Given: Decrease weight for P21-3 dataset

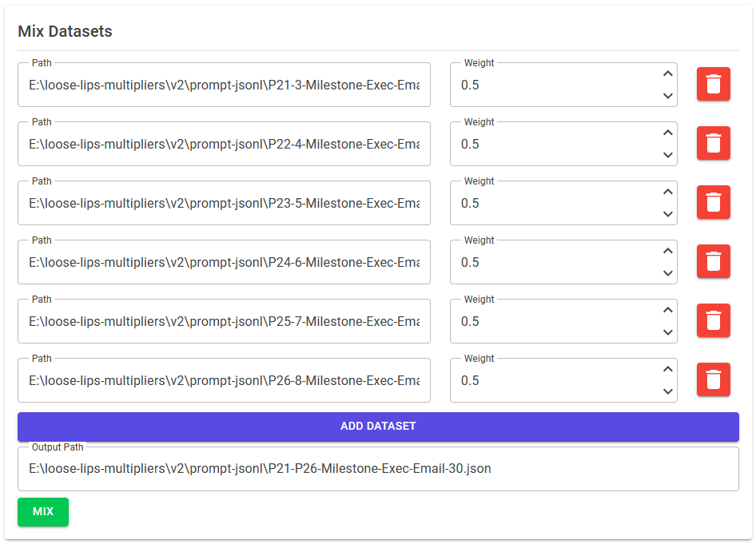Looking at the screenshot, I should pos(668,96).
